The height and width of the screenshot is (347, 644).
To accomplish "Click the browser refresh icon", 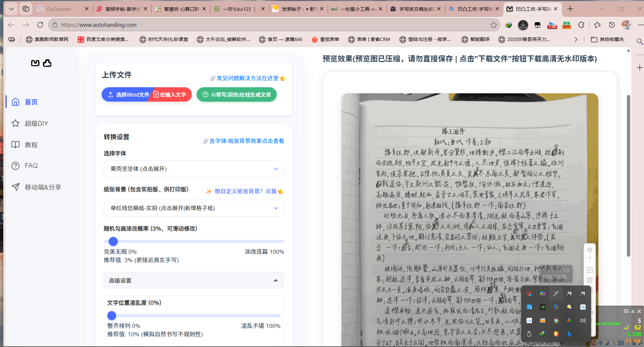I will (40, 25).
